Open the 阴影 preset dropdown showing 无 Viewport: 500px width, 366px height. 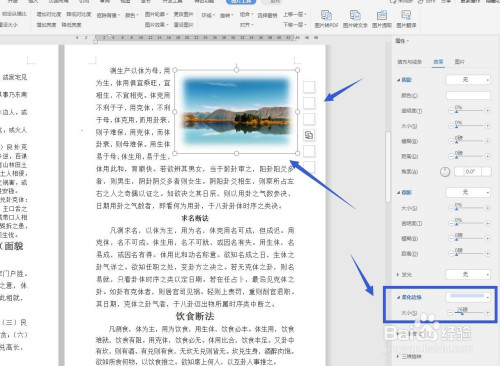click(x=468, y=80)
